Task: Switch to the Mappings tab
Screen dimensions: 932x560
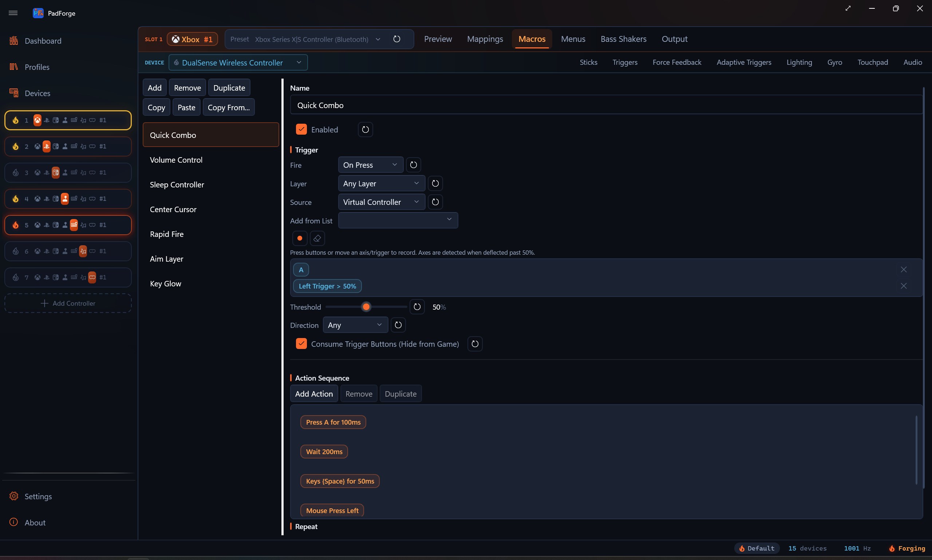Action: coord(485,39)
